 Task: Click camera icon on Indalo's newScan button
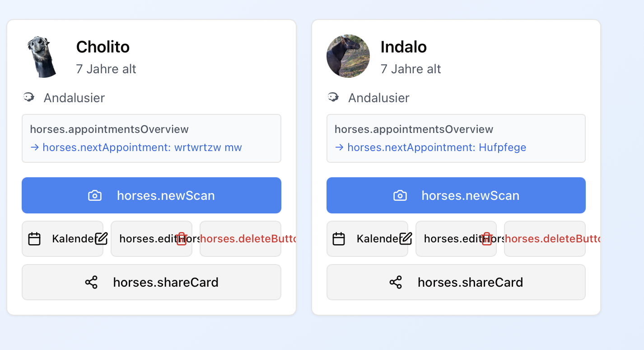click(400, 195)
